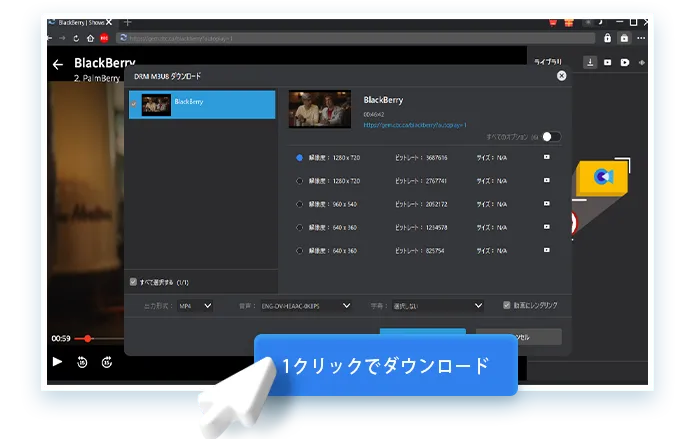
Task: Select 1280x720 quality with bitrate 2767741
Action: click(x=299, y=181)
